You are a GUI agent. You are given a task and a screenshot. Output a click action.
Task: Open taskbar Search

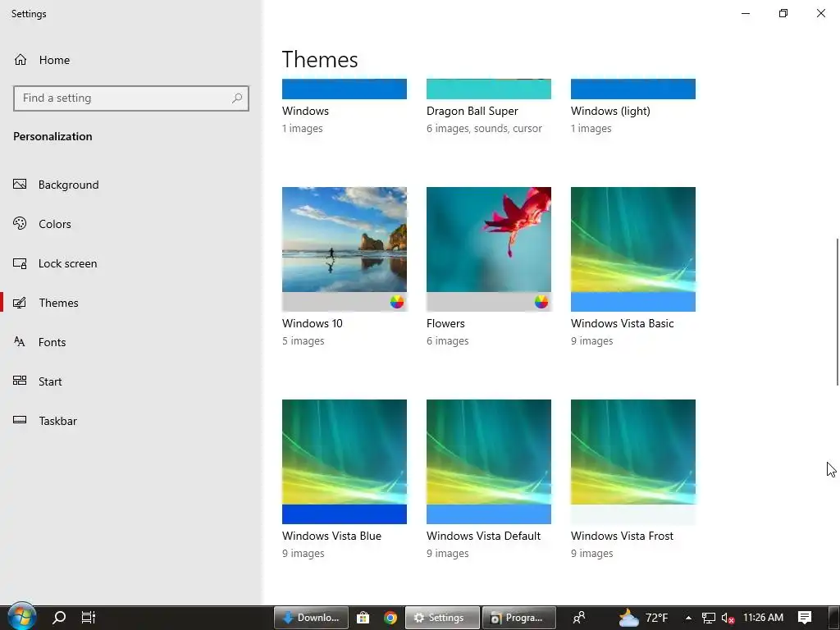[x=59, y=618]
